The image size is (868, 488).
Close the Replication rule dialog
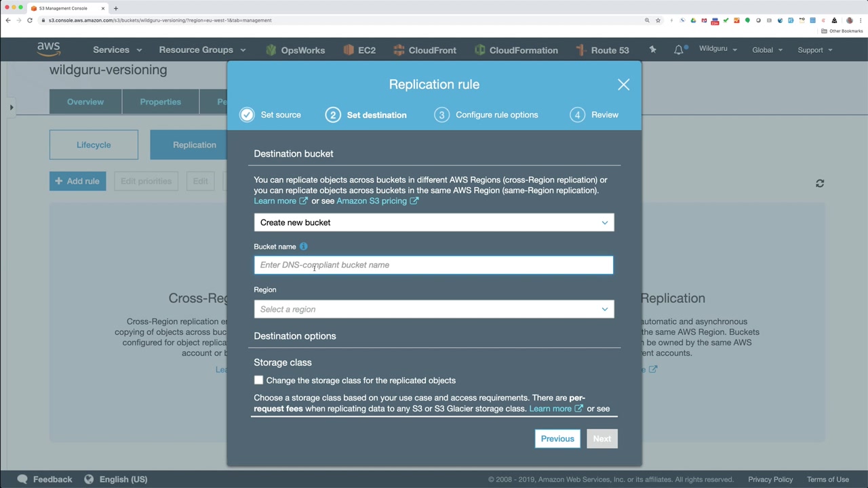point(624,85)
